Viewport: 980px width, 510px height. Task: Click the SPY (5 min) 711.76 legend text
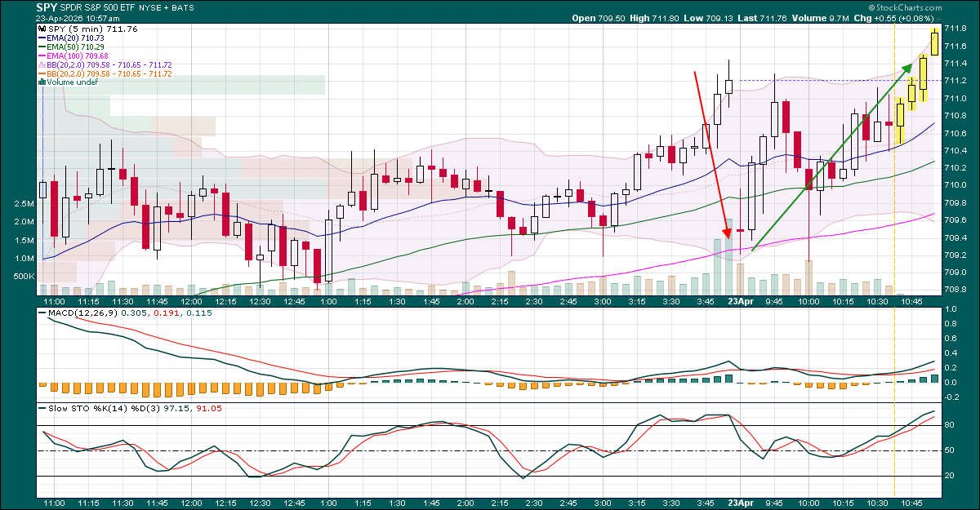tap(91, 29)
